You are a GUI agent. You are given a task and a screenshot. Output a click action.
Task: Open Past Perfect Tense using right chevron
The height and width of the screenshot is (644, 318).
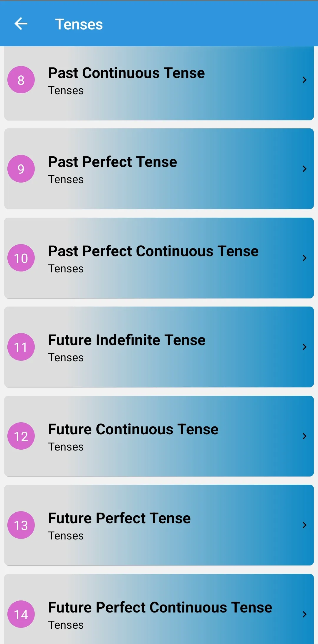304,169
